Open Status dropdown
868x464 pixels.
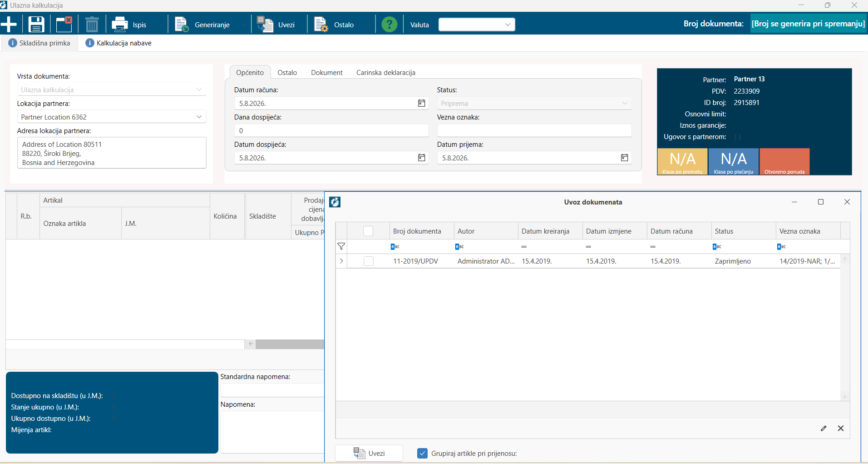[625, 103]
